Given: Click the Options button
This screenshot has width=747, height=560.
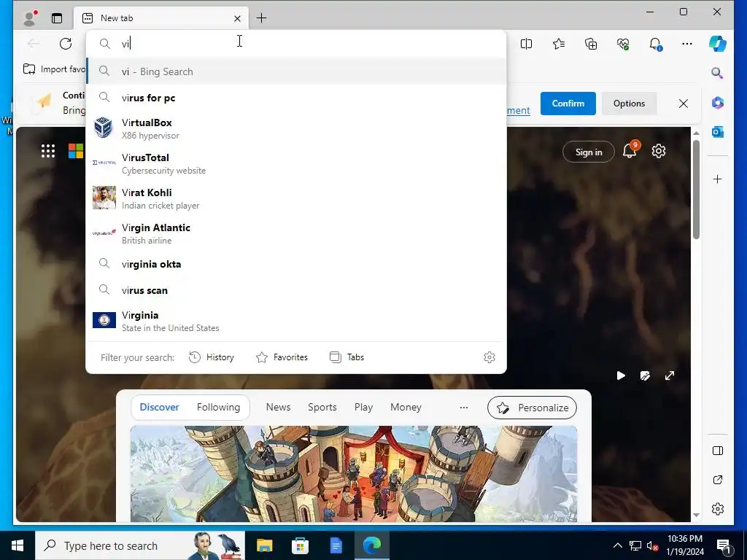Looking at the screenshot, I should click(x=629, y=104).
